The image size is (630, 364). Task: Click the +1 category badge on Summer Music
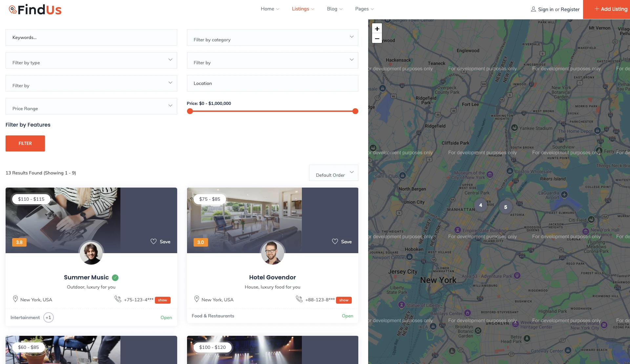point(49,317)
